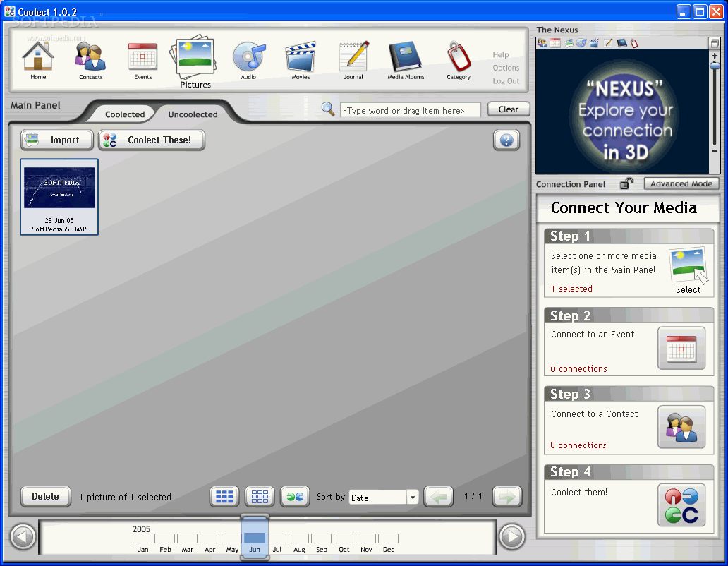
Task: Go to next page with right arrow
Action: pyautogui.click(x=507, y=497)
